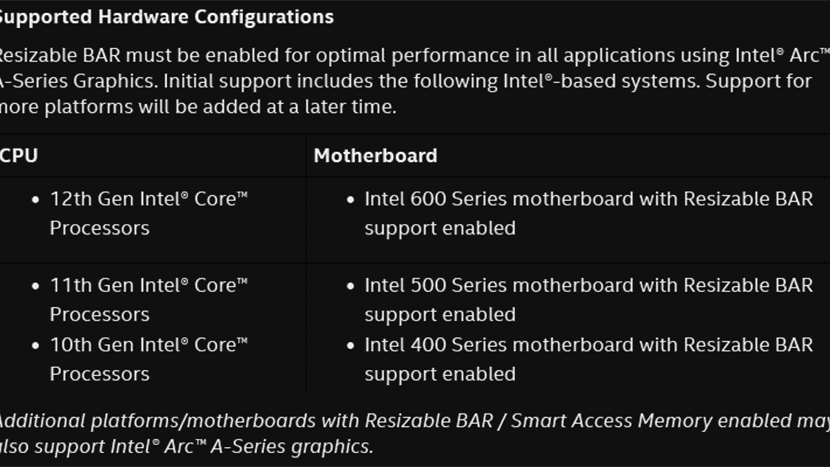This screenshot has width=830, height=467.
Task: Click the bullet beside 10th Gen Intel Core
Action: point(35,345)
